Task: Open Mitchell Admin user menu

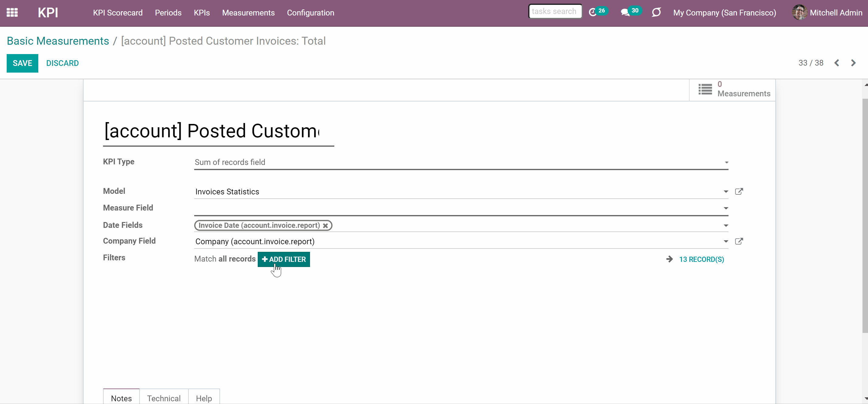Action: pos(827,13)
